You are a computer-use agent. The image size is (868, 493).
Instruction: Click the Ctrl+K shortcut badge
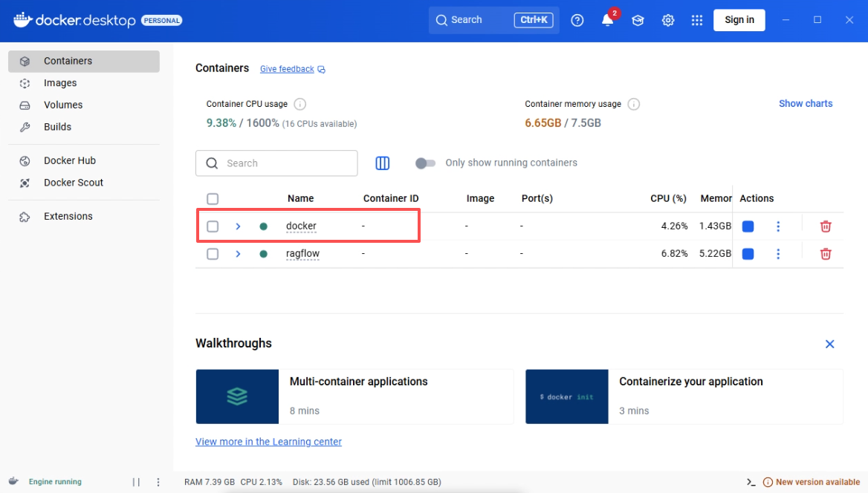pyautogui.click(x=533, y=20)
